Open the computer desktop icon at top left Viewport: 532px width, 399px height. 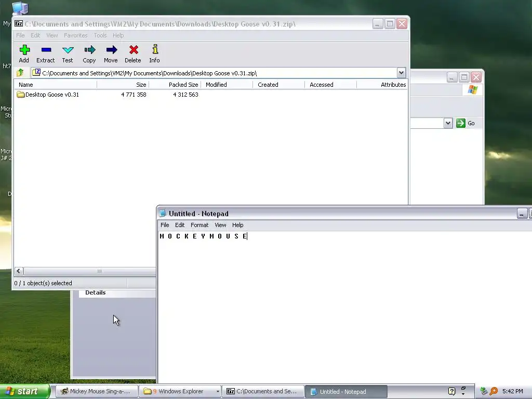click(x=20, y=8)
